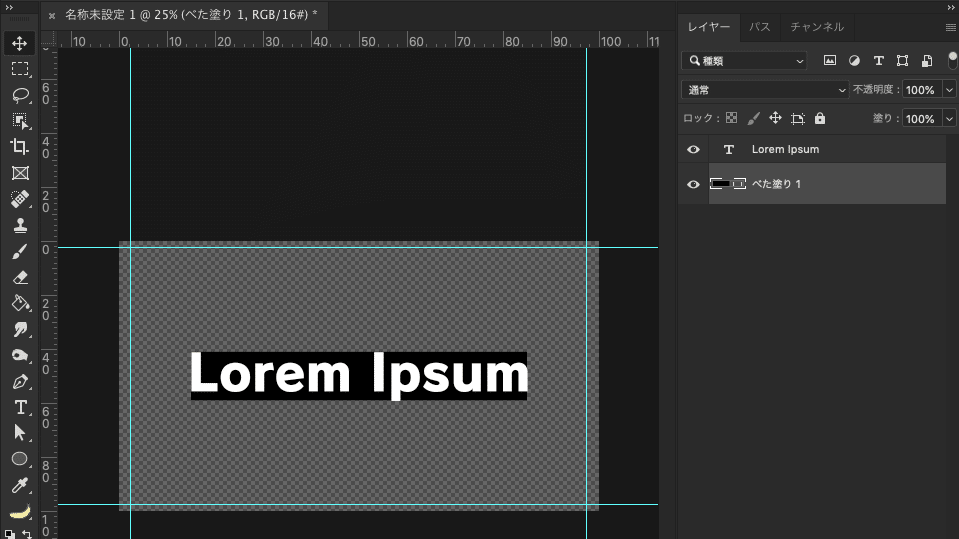
Task: Select the Rectangular Marquee tool
Action: tap(20, 69)
